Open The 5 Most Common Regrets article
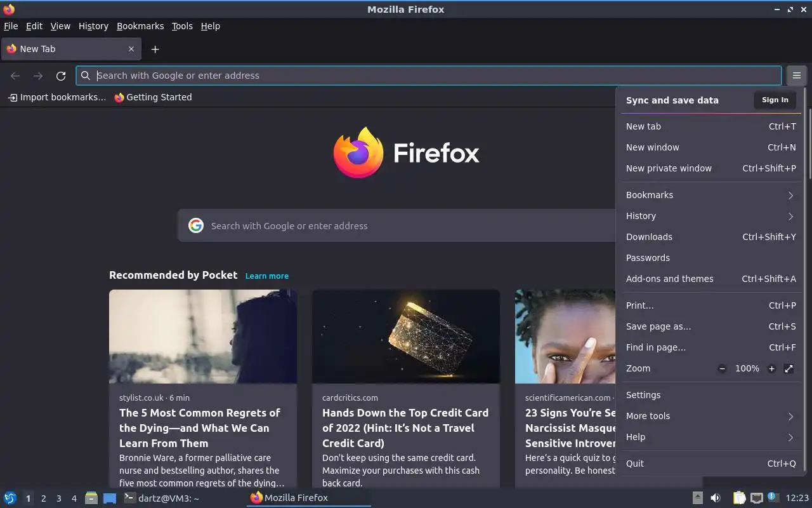Screen dimensions: 812x508 pyautogui.click(x=200, y=428)
